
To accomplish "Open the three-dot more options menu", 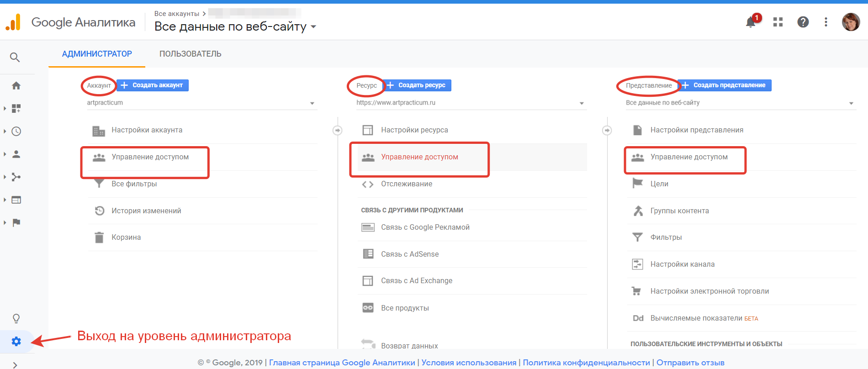I will pyautogui.click(x=826, y=22).
